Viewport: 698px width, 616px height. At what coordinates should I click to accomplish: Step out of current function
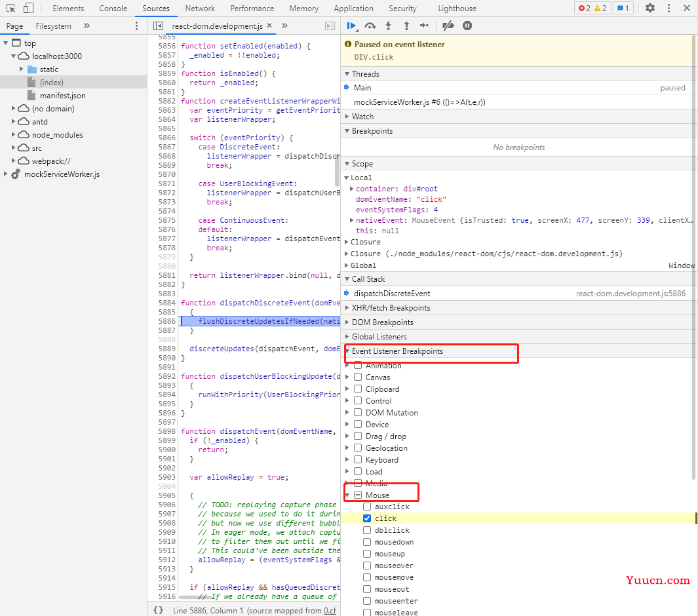406,26
